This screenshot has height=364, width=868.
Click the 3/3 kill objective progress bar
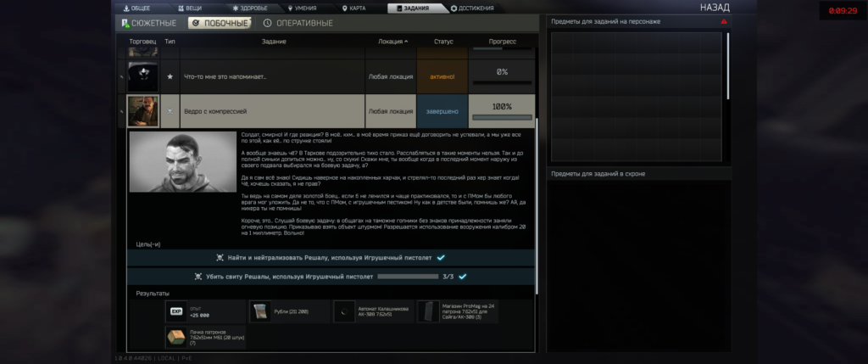pos(407,276)
